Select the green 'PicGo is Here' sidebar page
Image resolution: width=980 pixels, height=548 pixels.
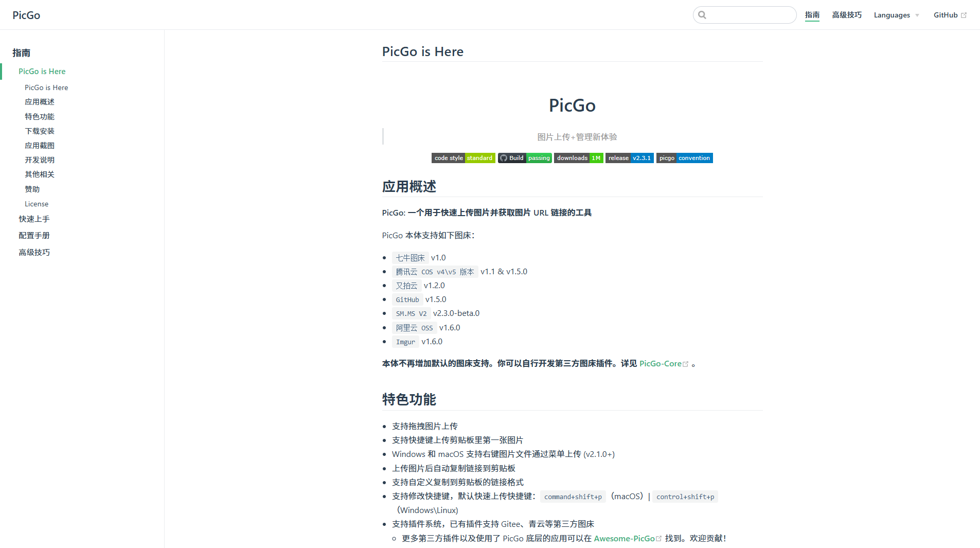click(x=42, y=72)
